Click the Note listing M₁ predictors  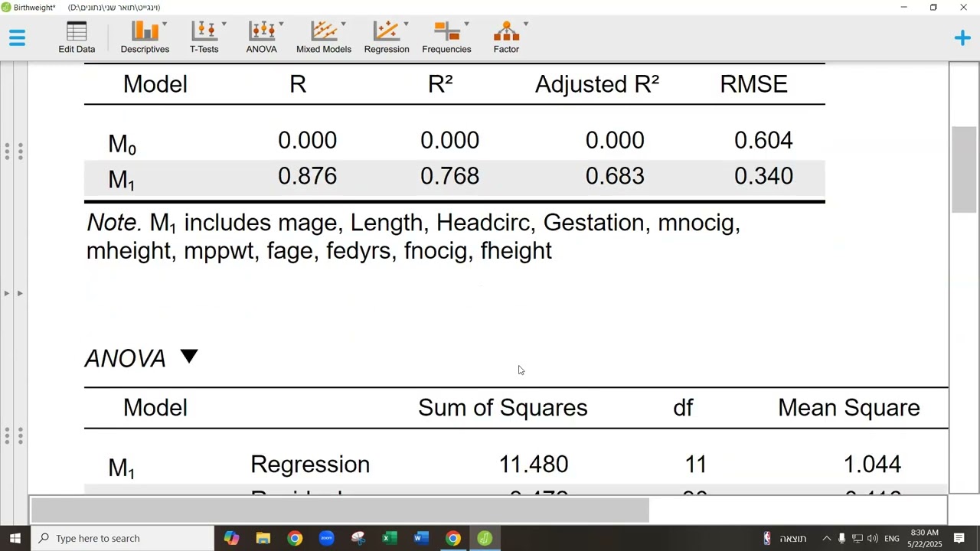[413, 236]
